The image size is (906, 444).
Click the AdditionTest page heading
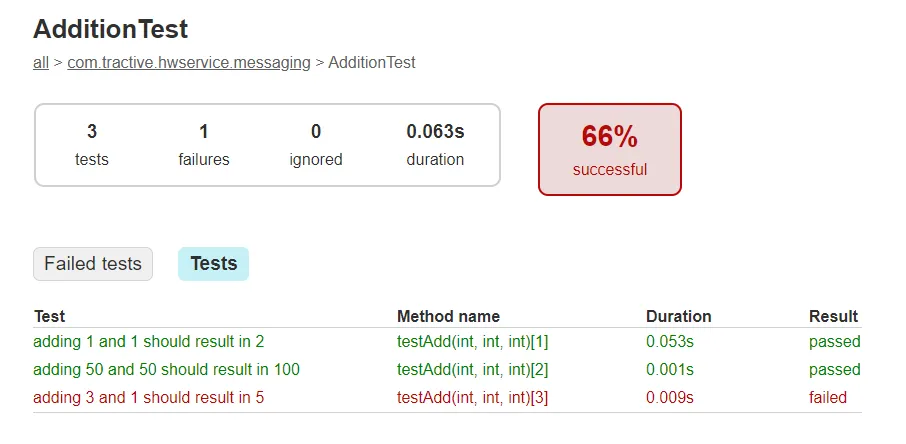[x=111, y=29]
